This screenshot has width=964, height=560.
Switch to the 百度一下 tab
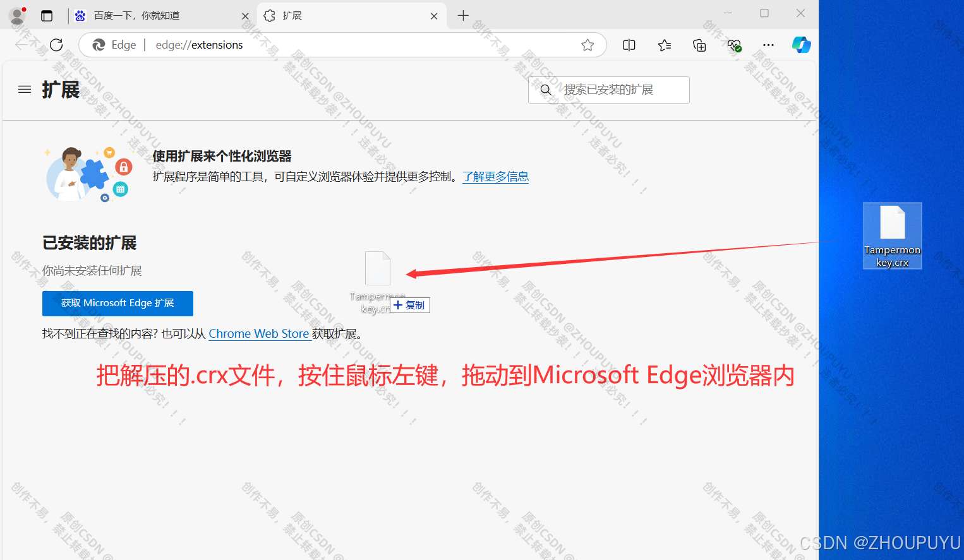[x=136, y=16]
